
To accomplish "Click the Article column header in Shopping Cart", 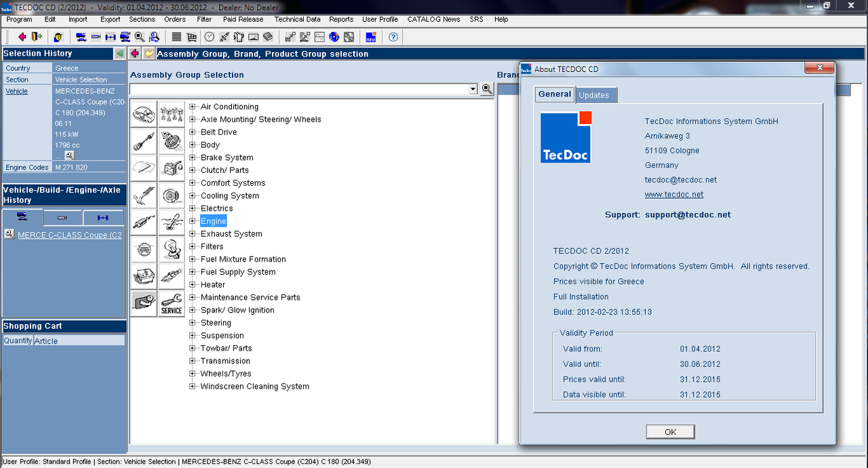I will pyautogui.click(x=79, y=340).
